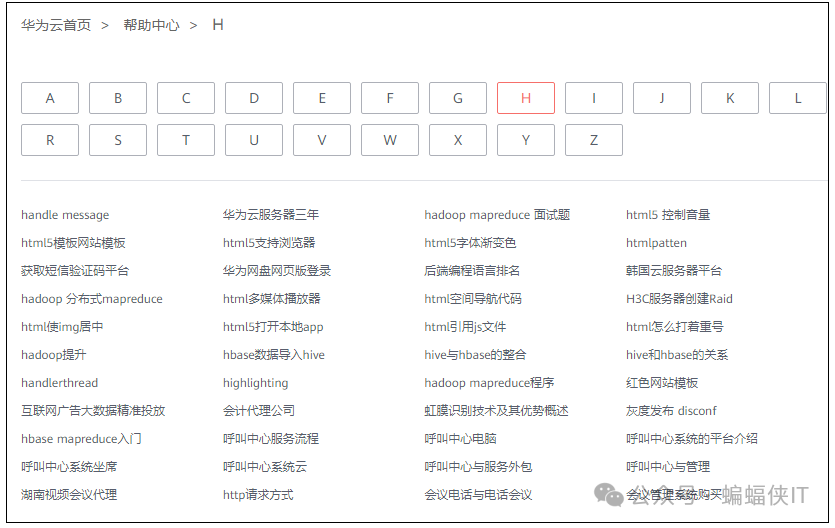Select the letter I index button
The image size is (835, 528).
(594, 98)
